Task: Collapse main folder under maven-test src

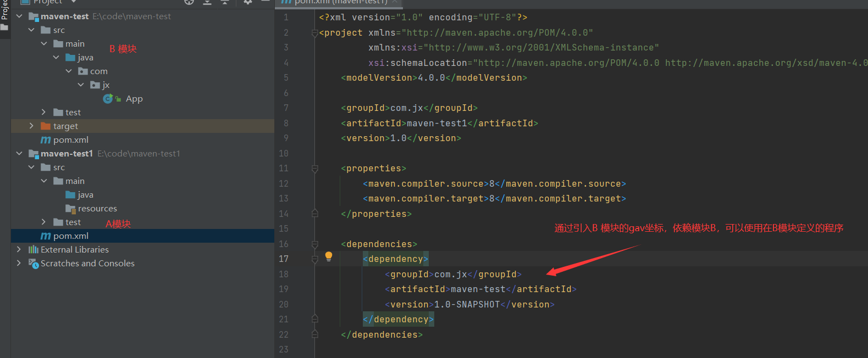Action: click(x=44, y=44)
